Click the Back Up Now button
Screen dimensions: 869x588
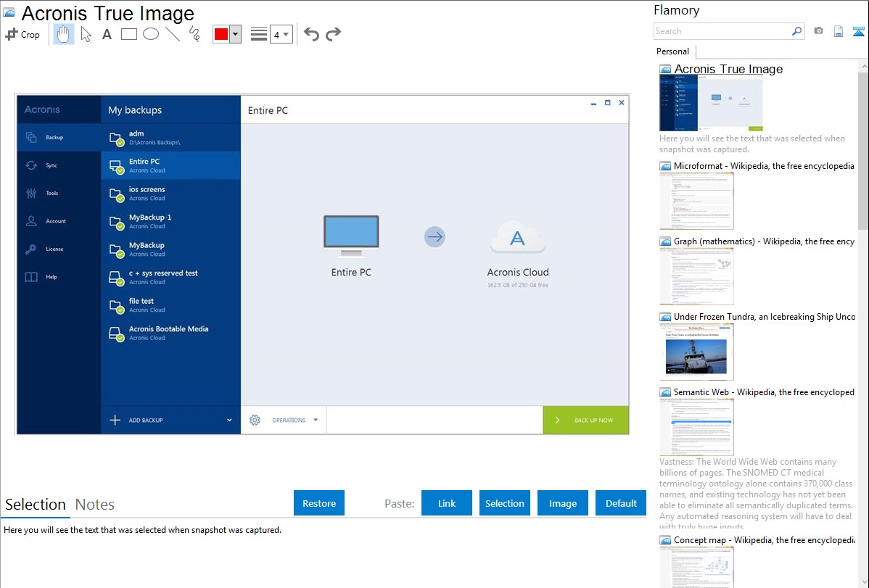pyautogui.click(x=586, y=420)
